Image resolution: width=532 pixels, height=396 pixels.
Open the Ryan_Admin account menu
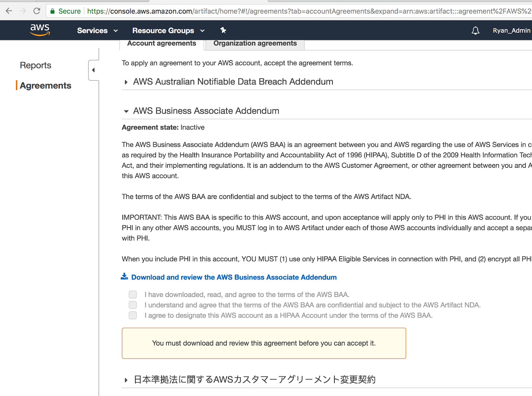tap(511, 31)
